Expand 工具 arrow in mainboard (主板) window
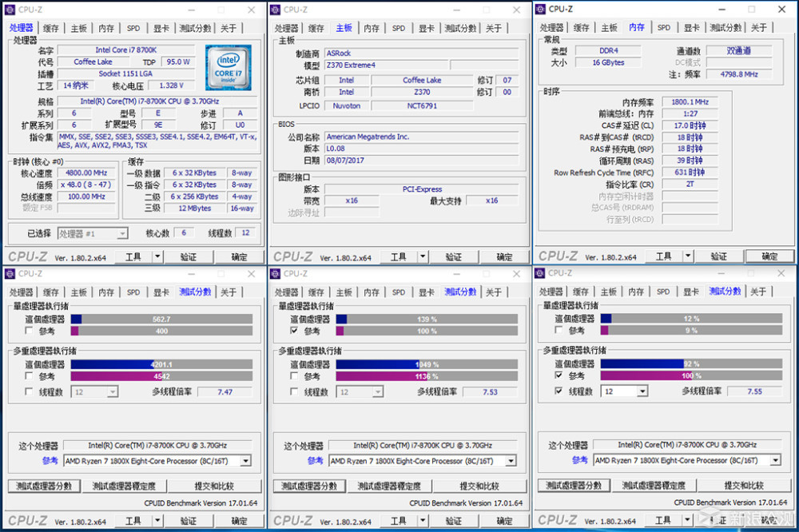The width and height of the screenshot is (799, 532). click(423, 256)
